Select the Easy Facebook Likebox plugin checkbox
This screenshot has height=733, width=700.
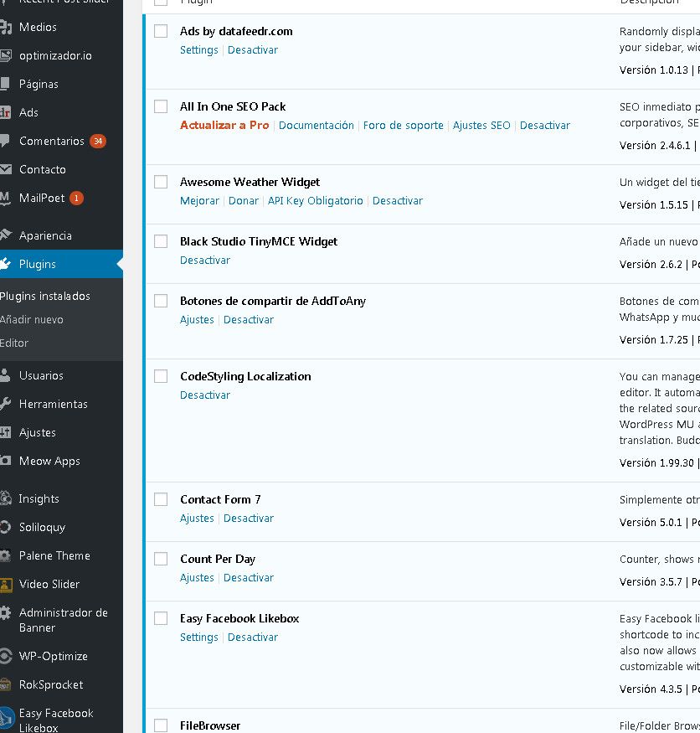[x=161, y=618]
